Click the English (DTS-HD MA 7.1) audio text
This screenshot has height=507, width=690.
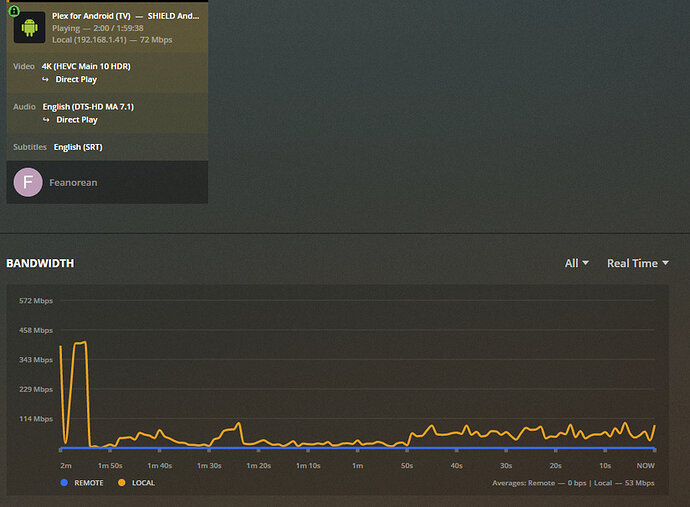(88, 107)
